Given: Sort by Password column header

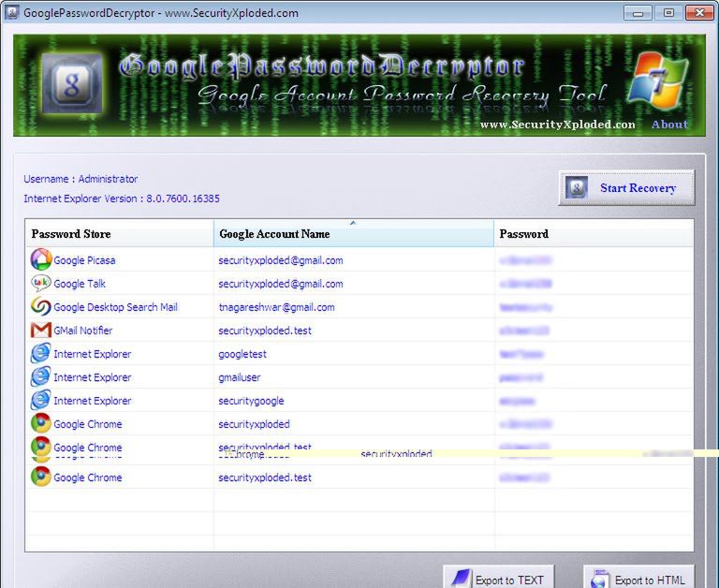Looking at the screenshot, I should (593, 234).
